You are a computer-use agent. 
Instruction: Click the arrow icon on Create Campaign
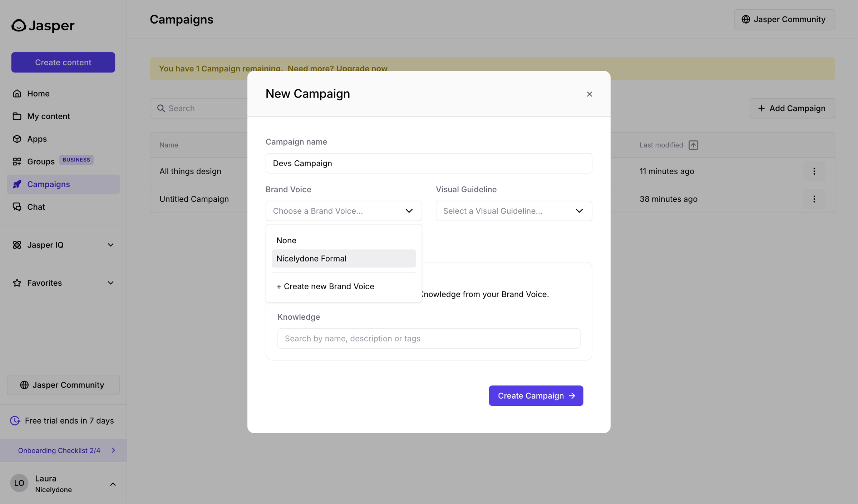pyautogui.click(x=572, y=396)
